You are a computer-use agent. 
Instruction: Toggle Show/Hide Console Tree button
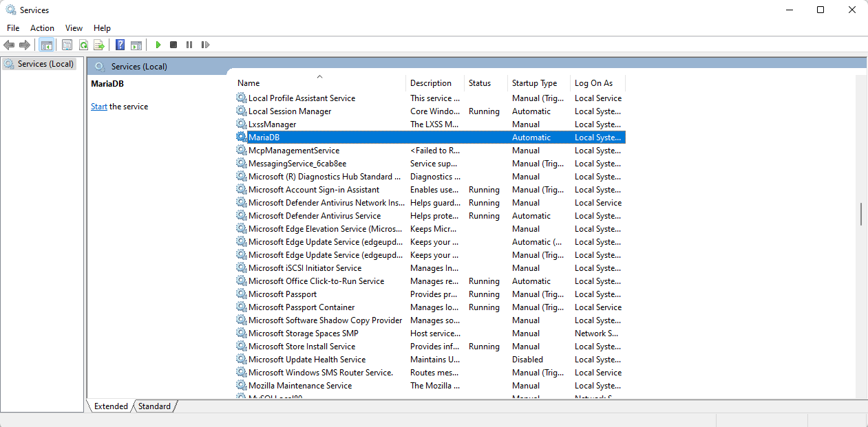click(47, 45)
